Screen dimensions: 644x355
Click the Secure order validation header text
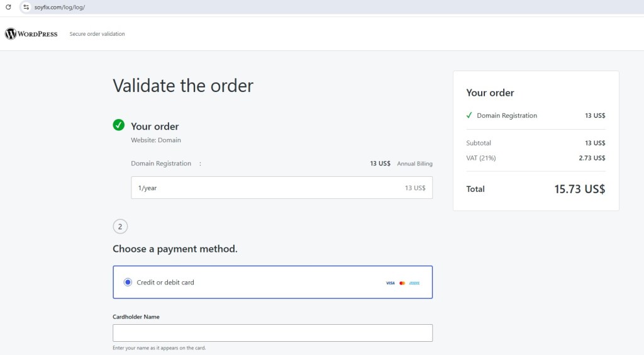point(97,34)
